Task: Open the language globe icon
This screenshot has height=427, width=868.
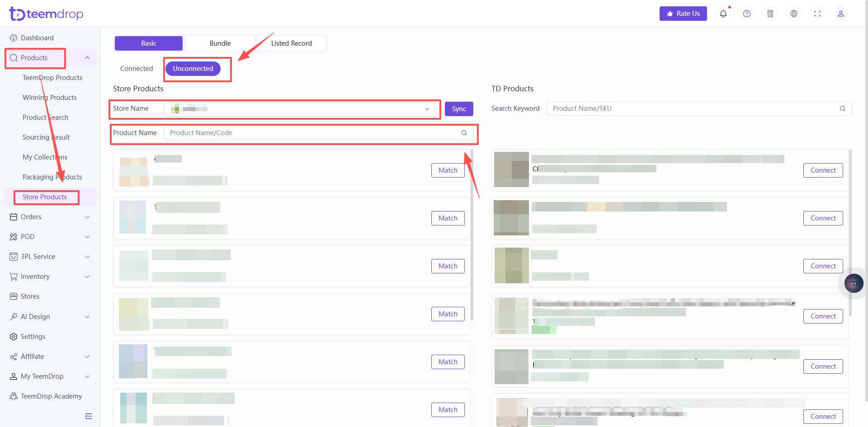Action: click(794, 14)
